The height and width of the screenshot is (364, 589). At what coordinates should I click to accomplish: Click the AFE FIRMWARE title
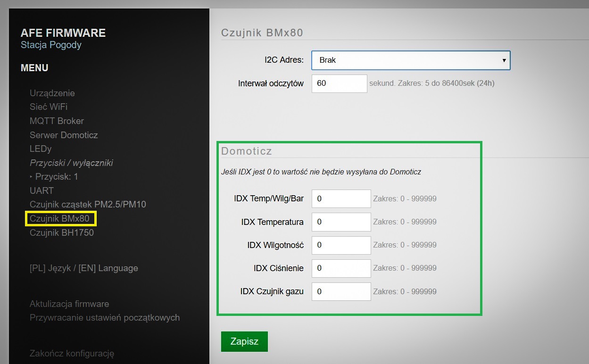63,33
